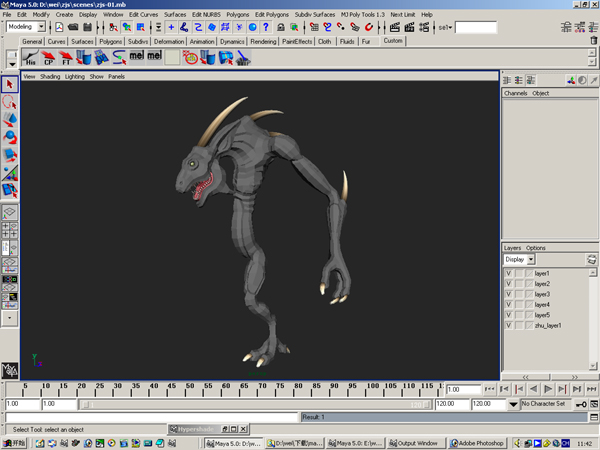This screenshot has width=600, height=450.
Task: Switch to the Deformation shelf tab
Action: 169,41
